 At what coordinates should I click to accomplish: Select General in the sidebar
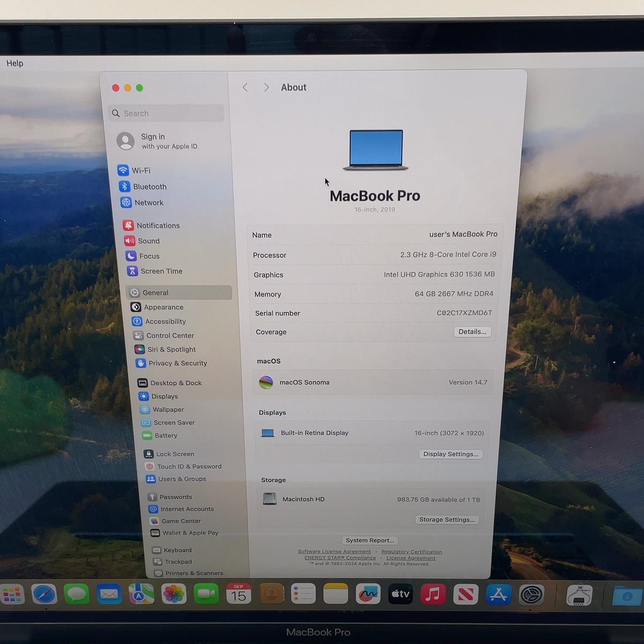pyautogui.click(x=179, y=292)
